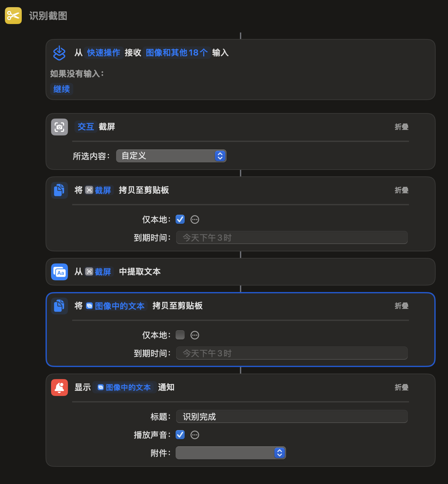Image resolution: width=448 pixels, height=484 pixels.
Task: Click the ellipsis icon beside play sound checkbox
Action: tap(195, 435)
